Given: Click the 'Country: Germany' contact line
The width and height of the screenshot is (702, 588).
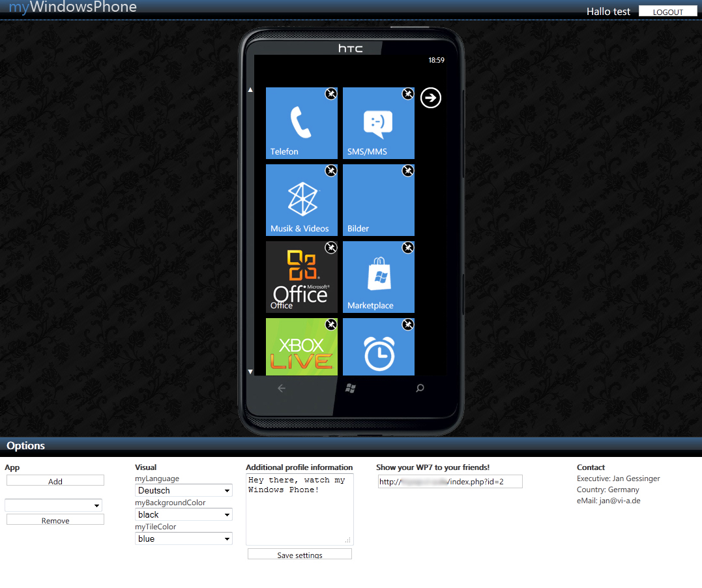Looking at the screenshot, I should (607, 490).
